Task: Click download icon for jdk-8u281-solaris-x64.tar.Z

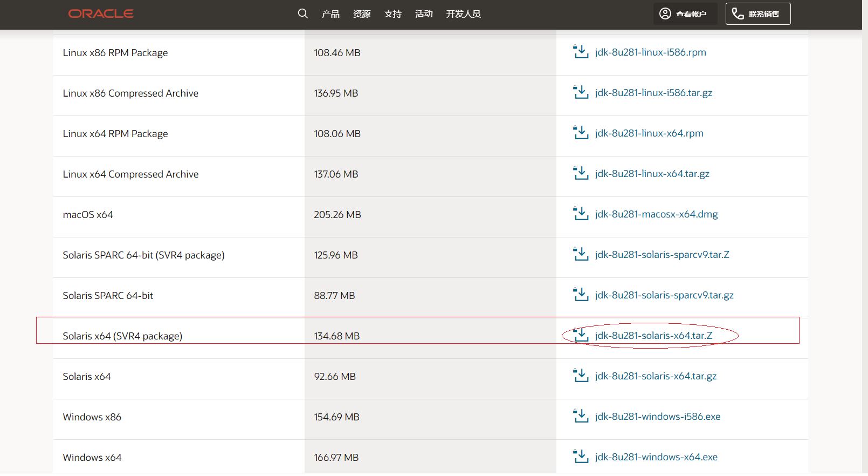Action: coord(581,335)
